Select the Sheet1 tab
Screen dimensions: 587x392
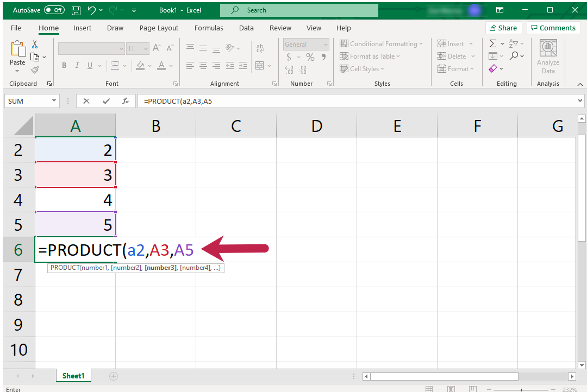tap(73, 375)
